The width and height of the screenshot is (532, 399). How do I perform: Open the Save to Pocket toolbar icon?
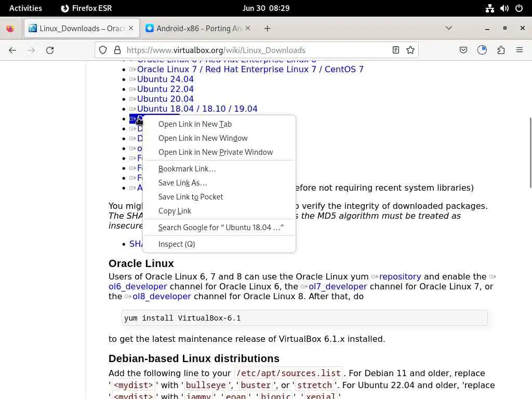tap(463, 50)
